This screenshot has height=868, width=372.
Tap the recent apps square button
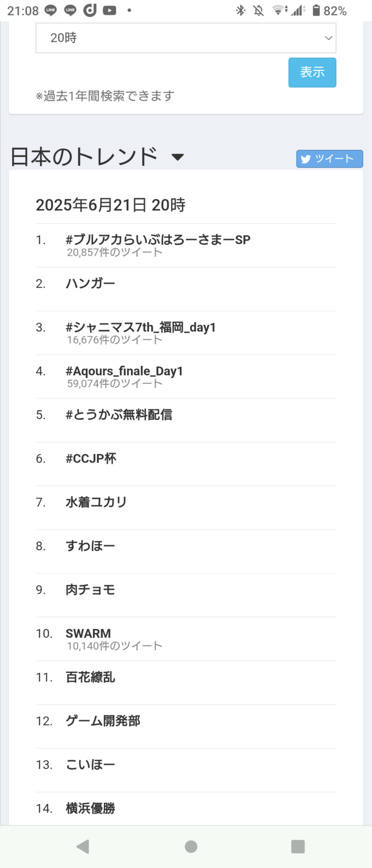click(x=298, y=846)
